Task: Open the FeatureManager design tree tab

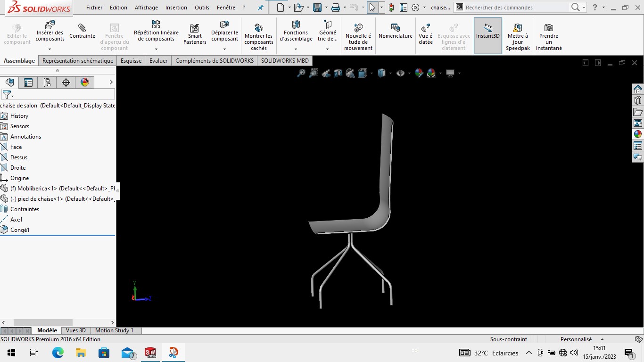Action: (x=9, y=82)
